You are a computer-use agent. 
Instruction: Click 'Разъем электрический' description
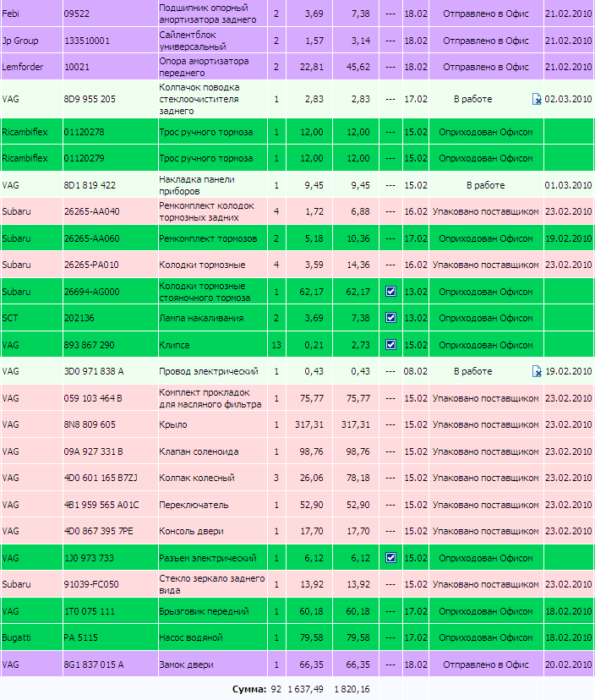[x=208, y=558]
